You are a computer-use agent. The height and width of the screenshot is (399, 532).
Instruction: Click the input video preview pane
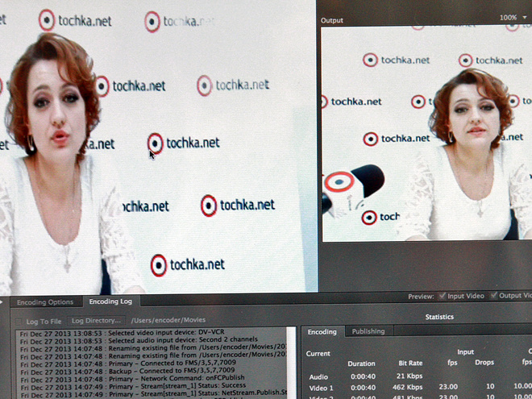(x=158, y=146)
